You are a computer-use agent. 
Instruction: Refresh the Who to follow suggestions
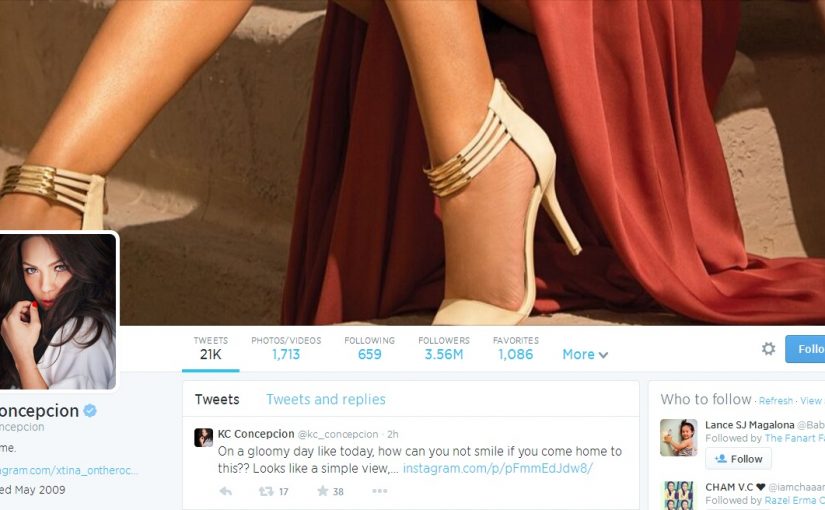click(776, 401)
